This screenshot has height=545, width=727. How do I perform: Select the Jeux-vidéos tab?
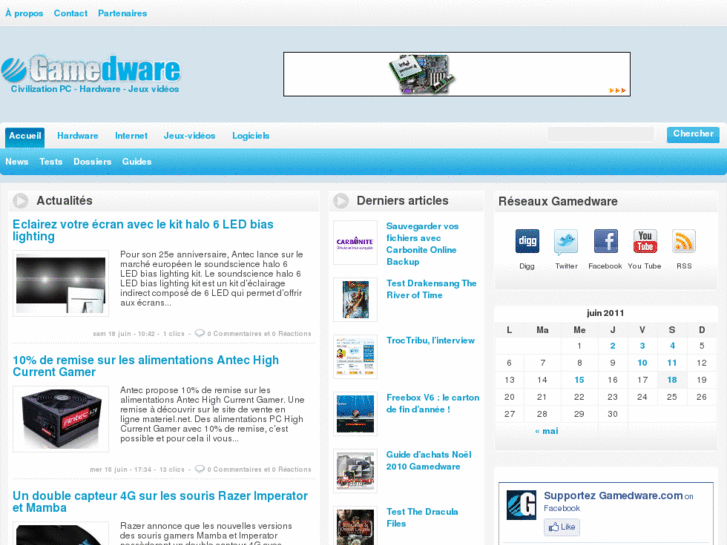click(x=189, y=136)
